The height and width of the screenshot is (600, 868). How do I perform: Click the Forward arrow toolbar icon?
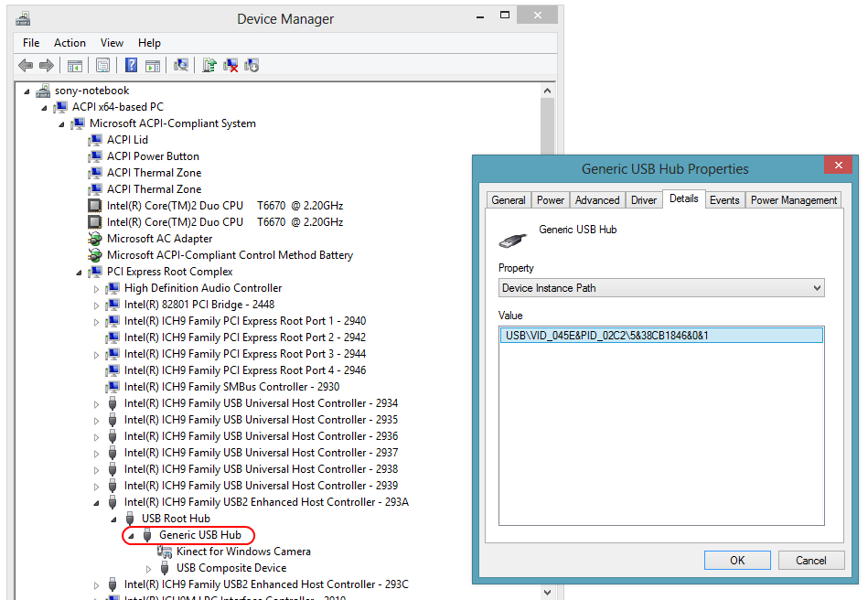47,65
